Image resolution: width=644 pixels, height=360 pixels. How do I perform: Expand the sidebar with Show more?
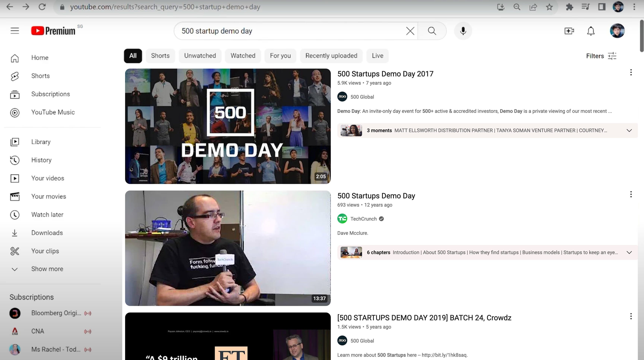pos(47,269)
